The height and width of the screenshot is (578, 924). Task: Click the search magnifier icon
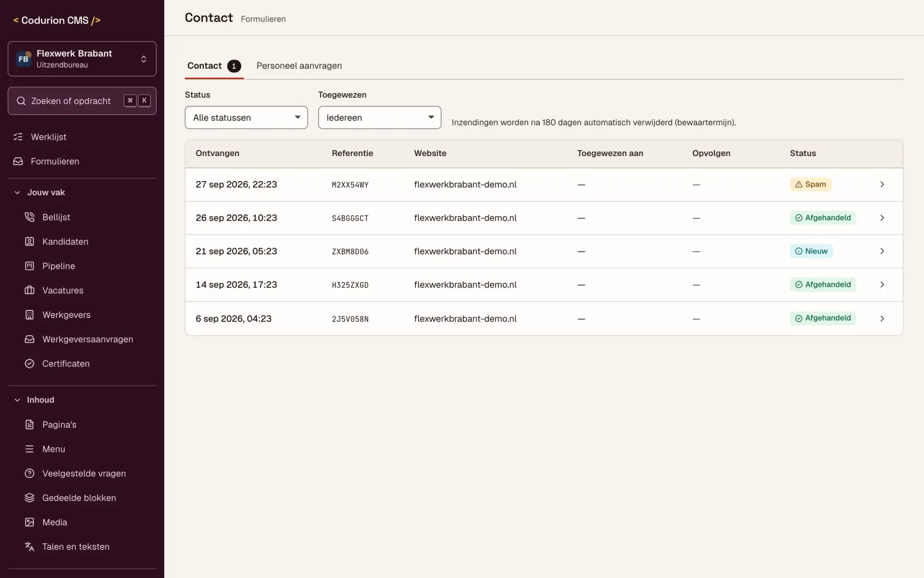(x=21, y=101)
